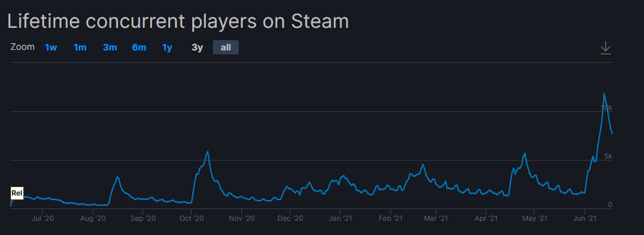This screenshot has height=235, width=644.
Task: Switch zoom to 1y
Action: [167, 48]
